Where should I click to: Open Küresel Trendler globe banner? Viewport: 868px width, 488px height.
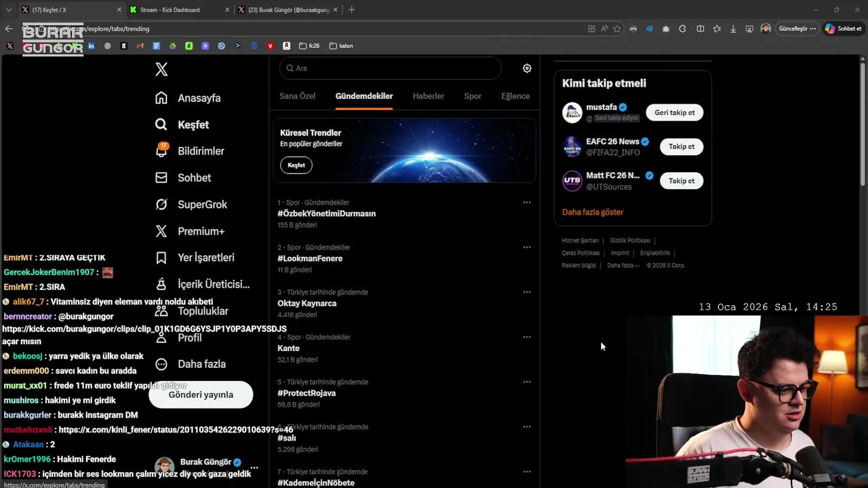pos(405,150)
